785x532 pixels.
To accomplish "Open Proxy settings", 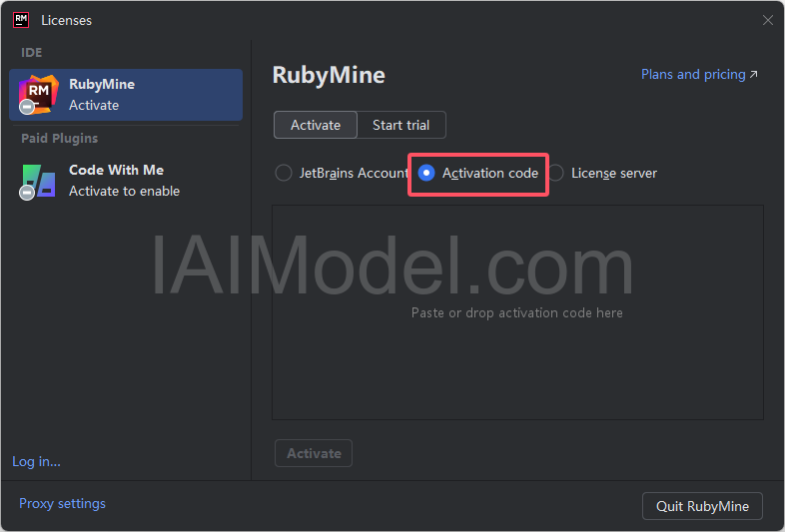I will point(62,503).
